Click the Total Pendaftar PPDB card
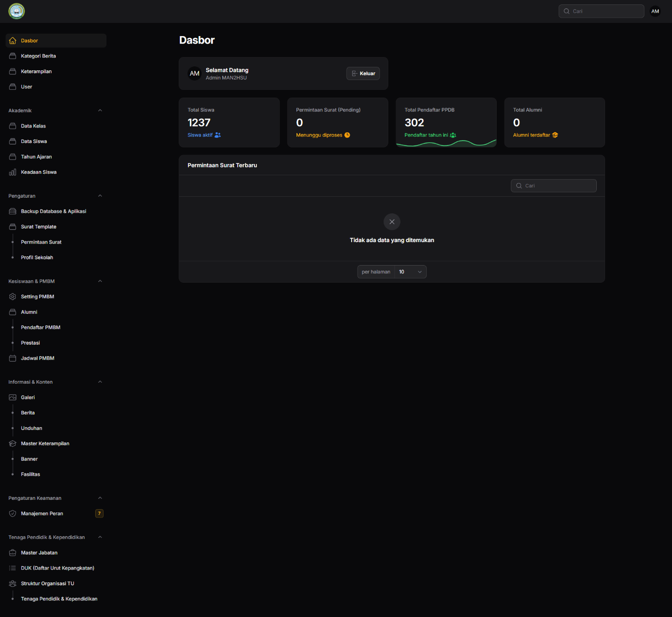The height and width of the screenshot is (617, 672). [446, 123]
